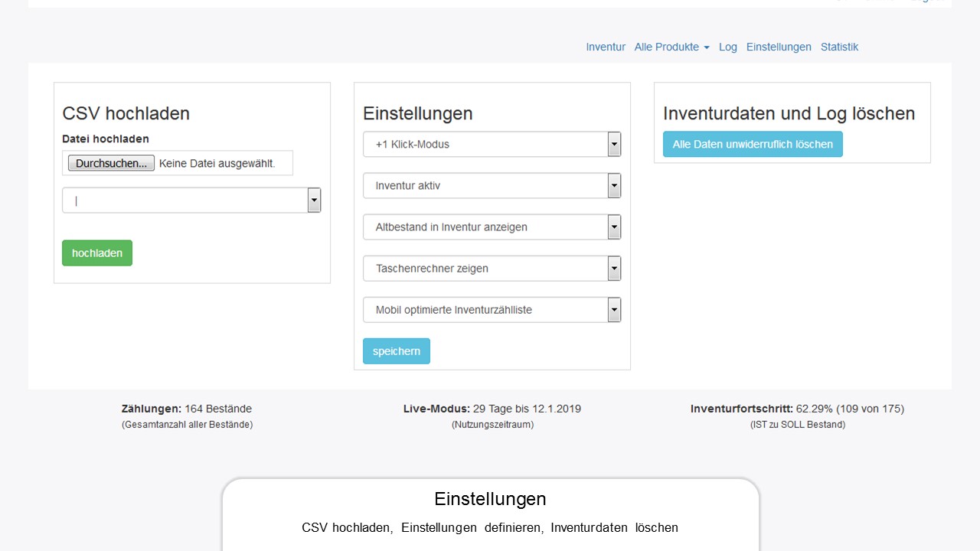The height and width of the screenshot is (551, 980).
Task: Click the arrow of the Taschenrechner zeigen select
Action: tap(614, 268)
